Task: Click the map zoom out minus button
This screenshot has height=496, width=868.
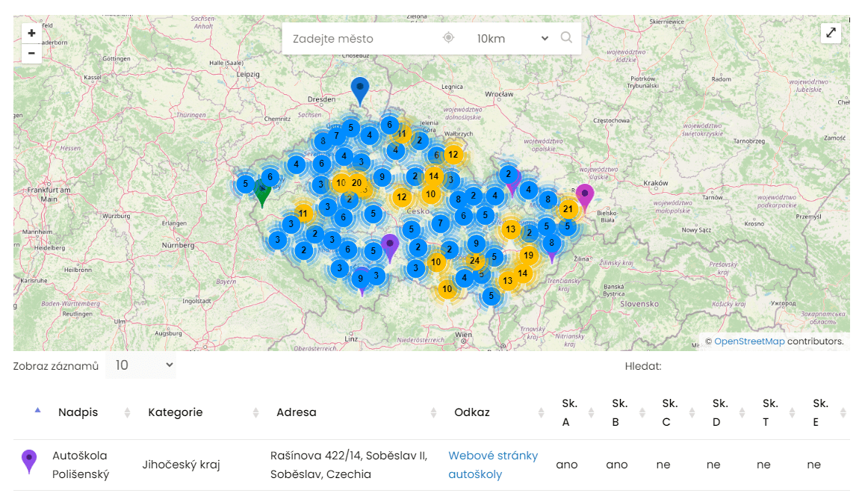Action: pos(31,53)
